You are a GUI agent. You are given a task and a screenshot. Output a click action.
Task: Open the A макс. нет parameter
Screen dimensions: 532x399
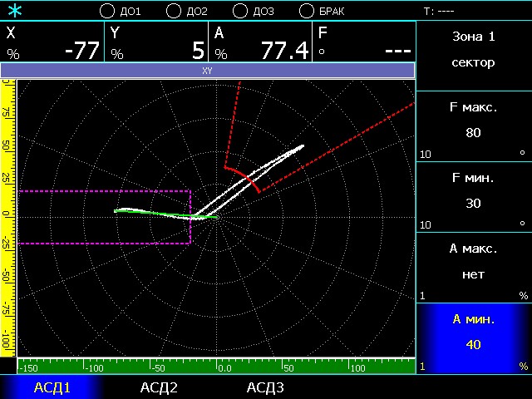tap(473, 268)
